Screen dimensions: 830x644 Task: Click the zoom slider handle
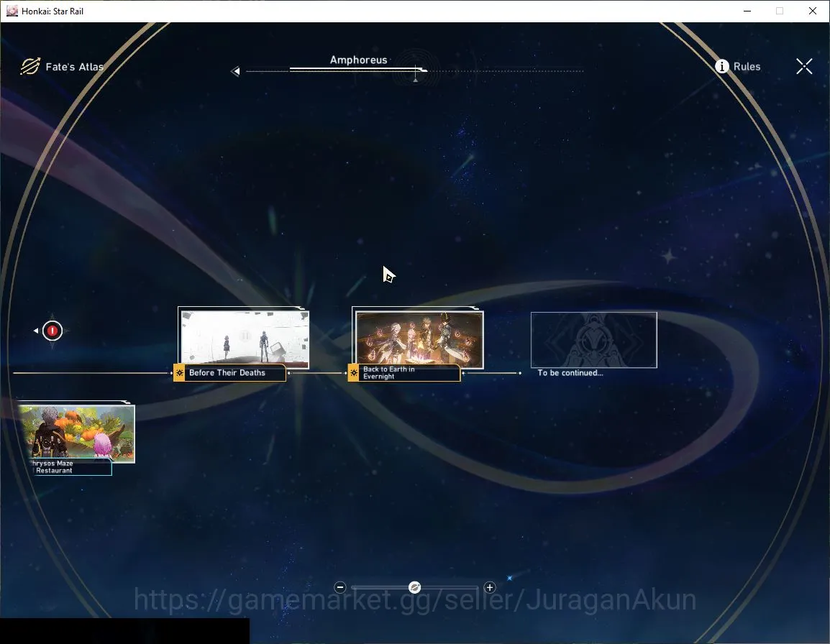tap(415, 587)
